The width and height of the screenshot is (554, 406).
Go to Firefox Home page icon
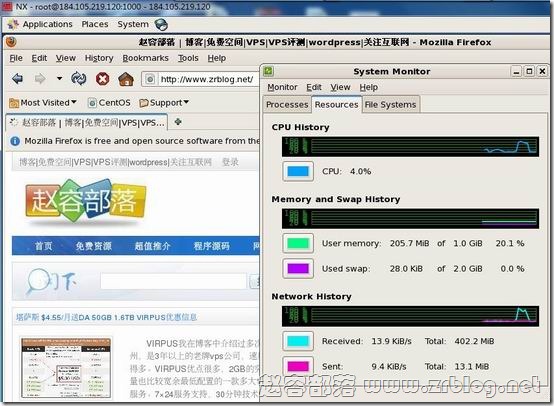(126, 78)
